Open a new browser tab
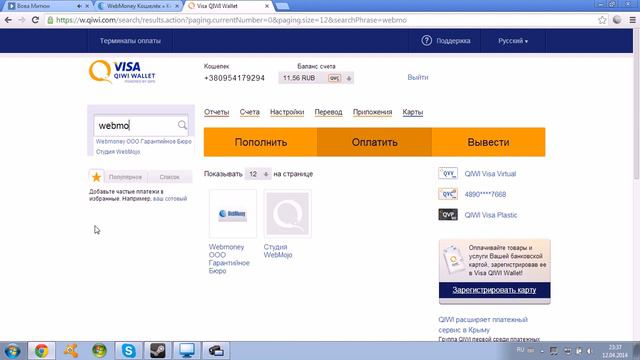 click(x=282, y=6)
